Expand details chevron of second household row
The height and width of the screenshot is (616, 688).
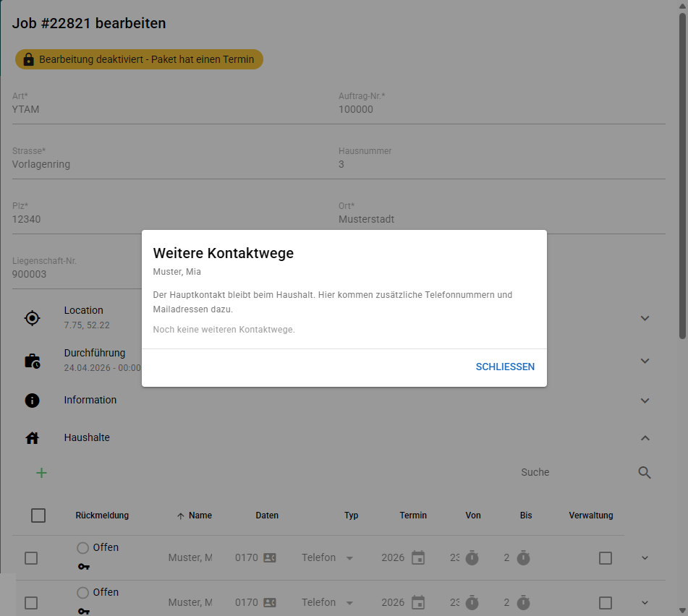click(645, 603)
